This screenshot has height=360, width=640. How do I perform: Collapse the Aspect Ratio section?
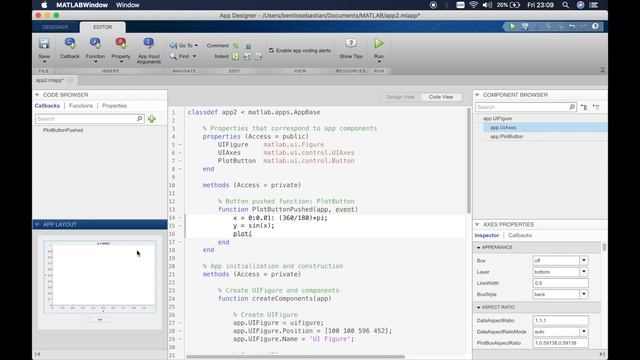click(478, 307)
